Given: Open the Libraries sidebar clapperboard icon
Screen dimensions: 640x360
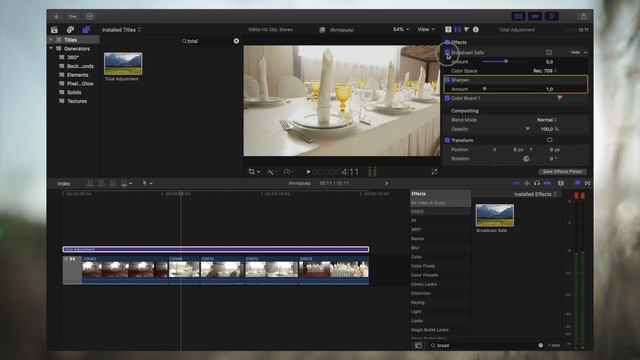Looking at the screenshot, I should pos(54,30).
